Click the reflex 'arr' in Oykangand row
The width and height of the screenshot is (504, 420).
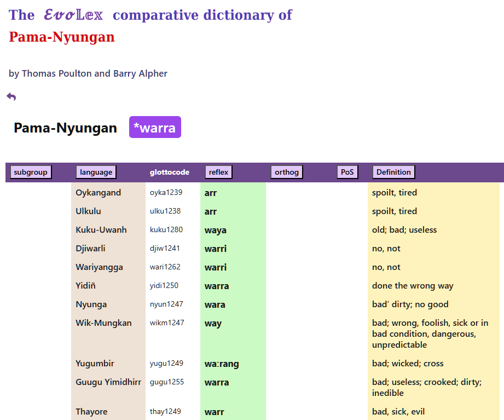tap(211, 193)
